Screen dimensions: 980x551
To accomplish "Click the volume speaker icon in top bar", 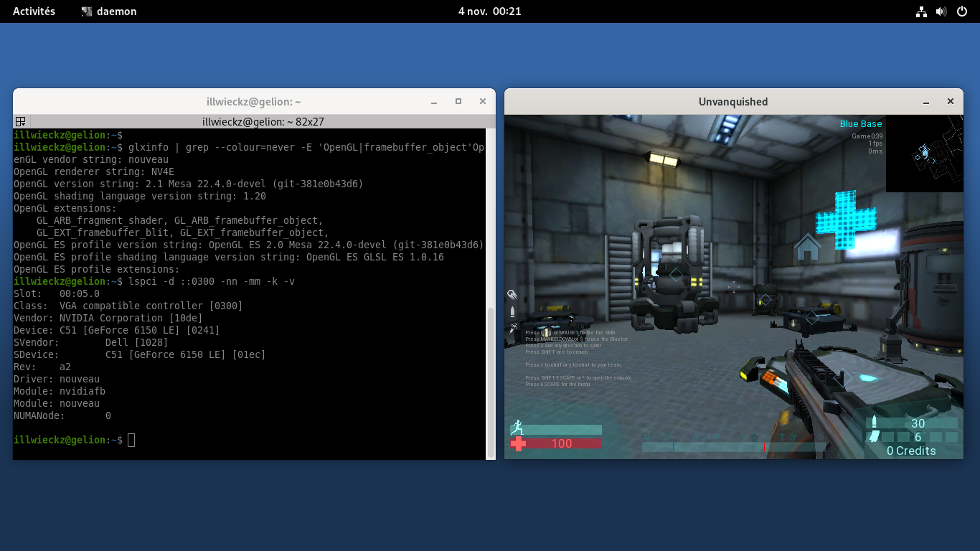I will click(942, 11).
